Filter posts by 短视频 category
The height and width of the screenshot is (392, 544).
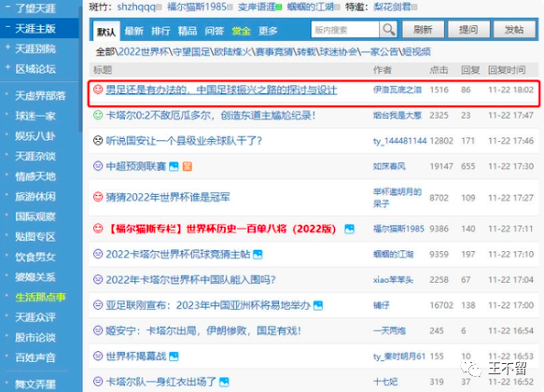pyautogui.click(x=417, y=51)
